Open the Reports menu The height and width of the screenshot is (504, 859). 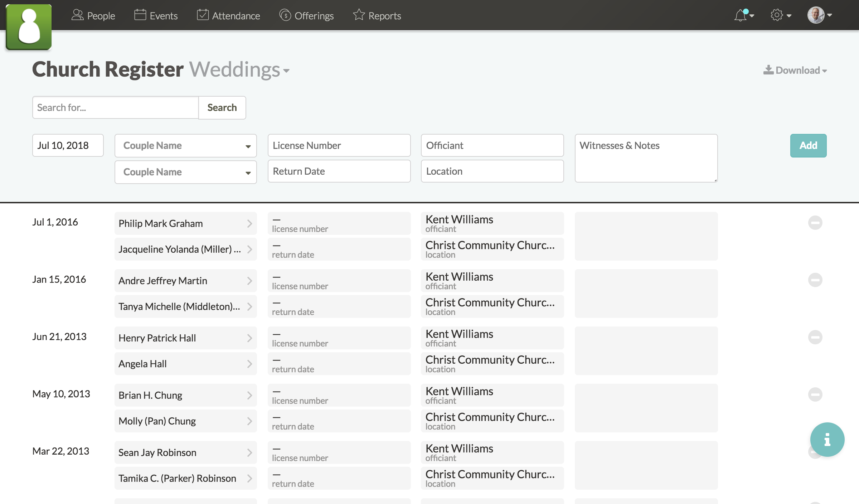[x=377, y=15]
